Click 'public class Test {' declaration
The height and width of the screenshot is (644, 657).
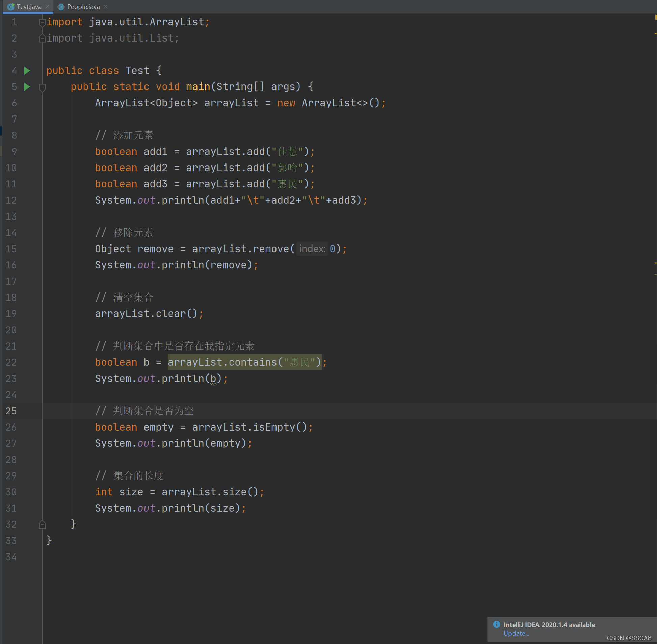pyautogui.click(x=104, y=70)
